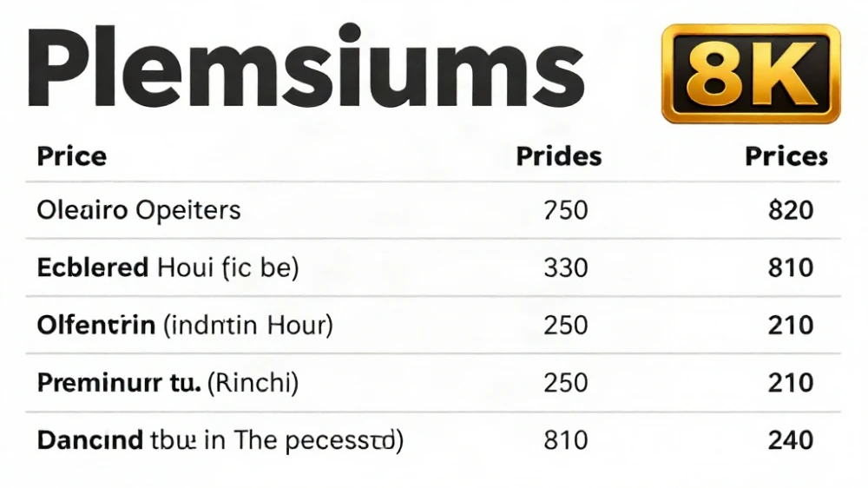The image size is (868, 488).
Task: Click the 210 value in Preminurr row
Action: [x=791, y=383]
